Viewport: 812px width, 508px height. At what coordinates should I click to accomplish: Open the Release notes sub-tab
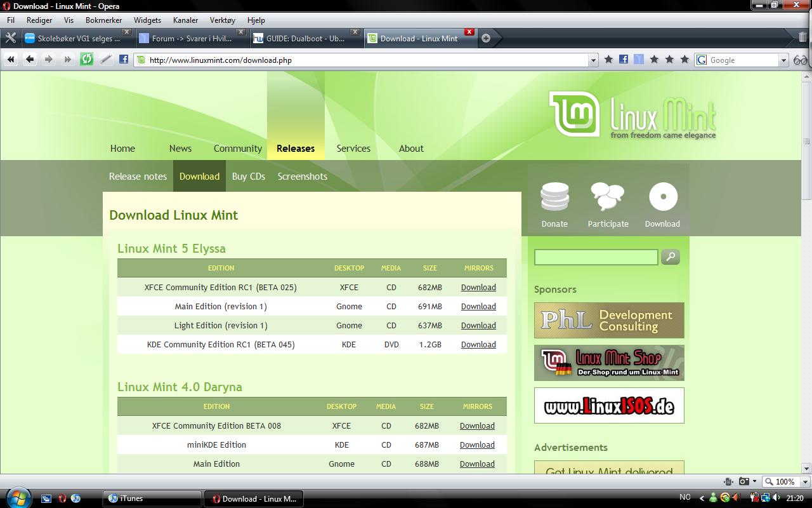[138, 177]
